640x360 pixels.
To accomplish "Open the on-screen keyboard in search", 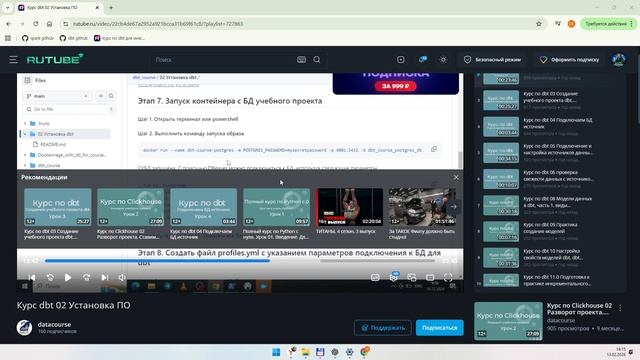I will coord(301,60).
